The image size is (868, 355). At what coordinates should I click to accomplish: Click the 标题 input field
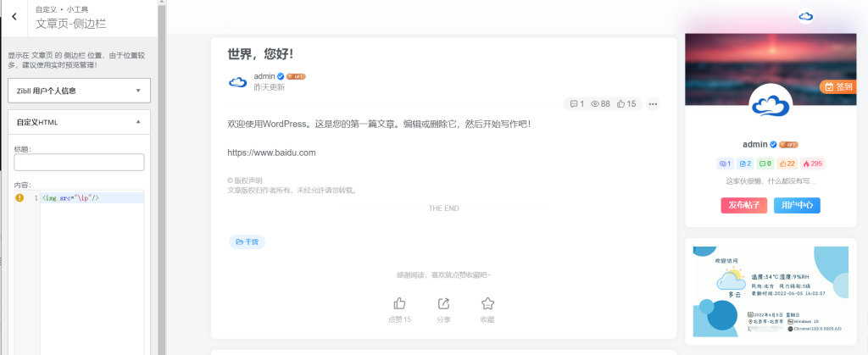tap(79, 163)
